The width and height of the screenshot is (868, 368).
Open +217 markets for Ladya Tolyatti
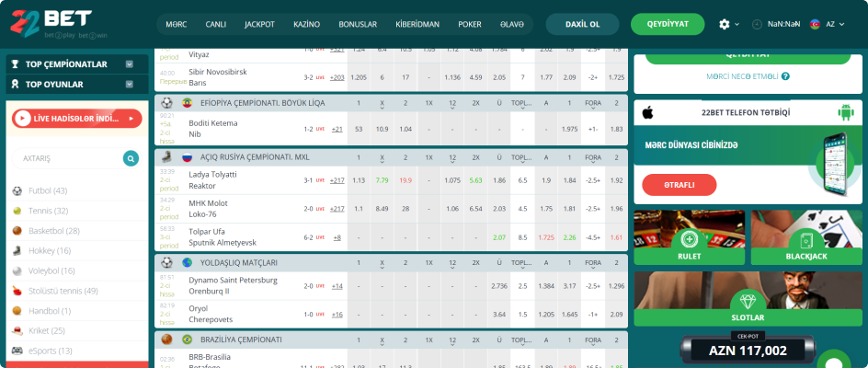pos(337,180)
